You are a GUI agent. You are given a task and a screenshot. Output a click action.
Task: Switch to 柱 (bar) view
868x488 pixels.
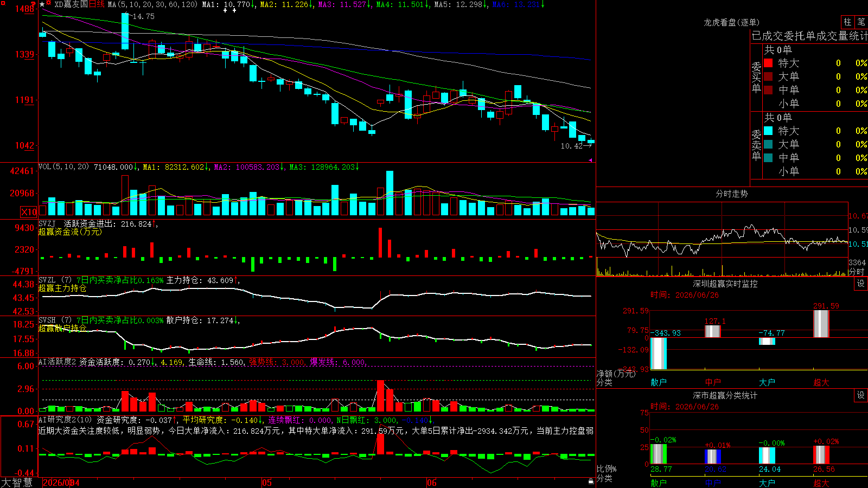pyautogui.click(x=847, y=22)
